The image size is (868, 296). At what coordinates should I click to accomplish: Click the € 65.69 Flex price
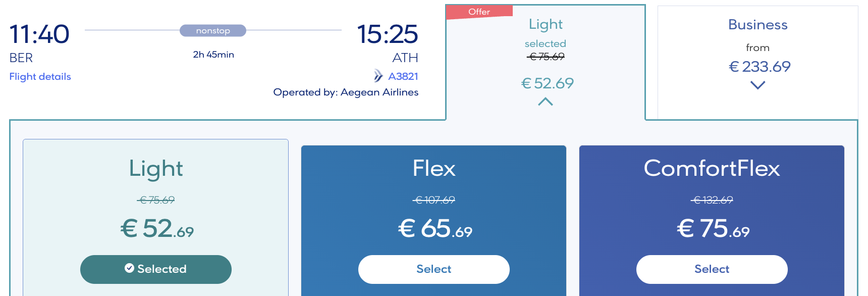pos(435,229)
